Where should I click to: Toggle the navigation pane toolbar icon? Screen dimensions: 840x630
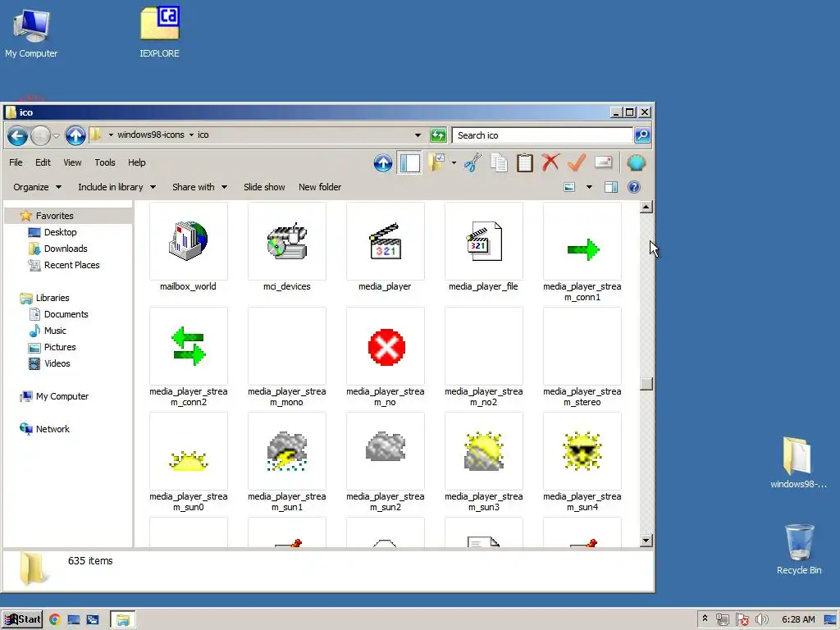pos(410,163)
